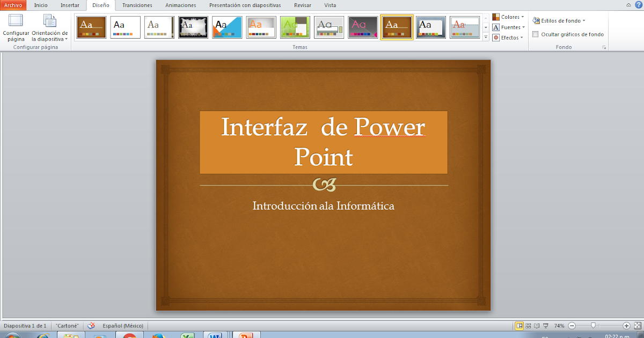
Task: Start the slide show from status bar
Action: pyautogui.click(x=545, y=325)
